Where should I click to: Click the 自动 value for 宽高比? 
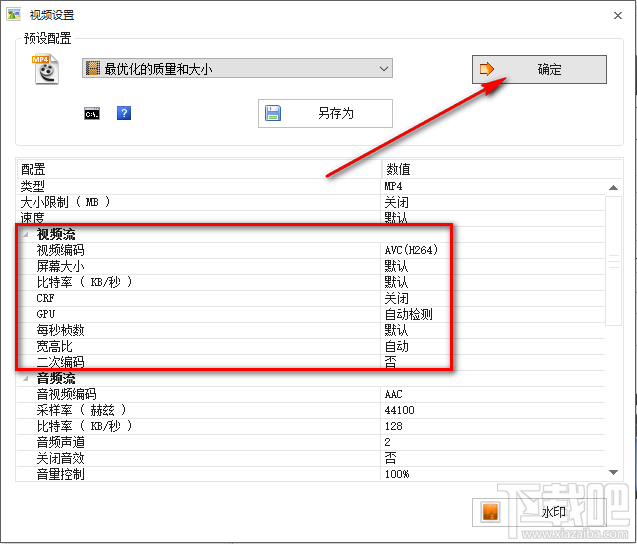[396, 346]
